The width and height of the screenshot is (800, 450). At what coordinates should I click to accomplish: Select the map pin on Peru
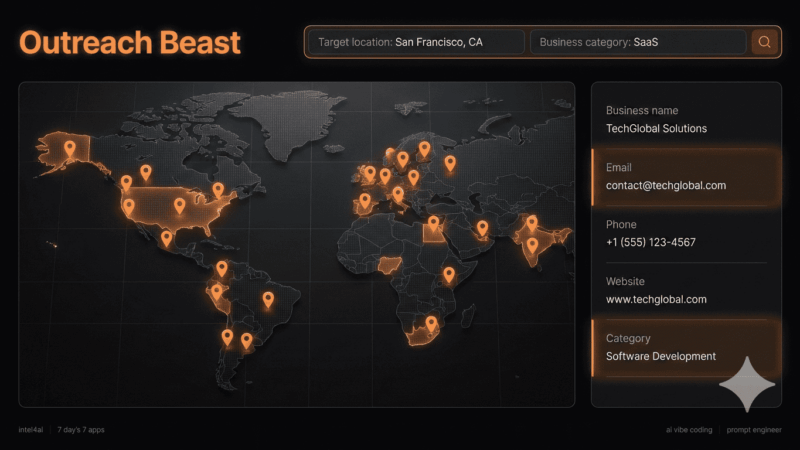pos(216,292)
